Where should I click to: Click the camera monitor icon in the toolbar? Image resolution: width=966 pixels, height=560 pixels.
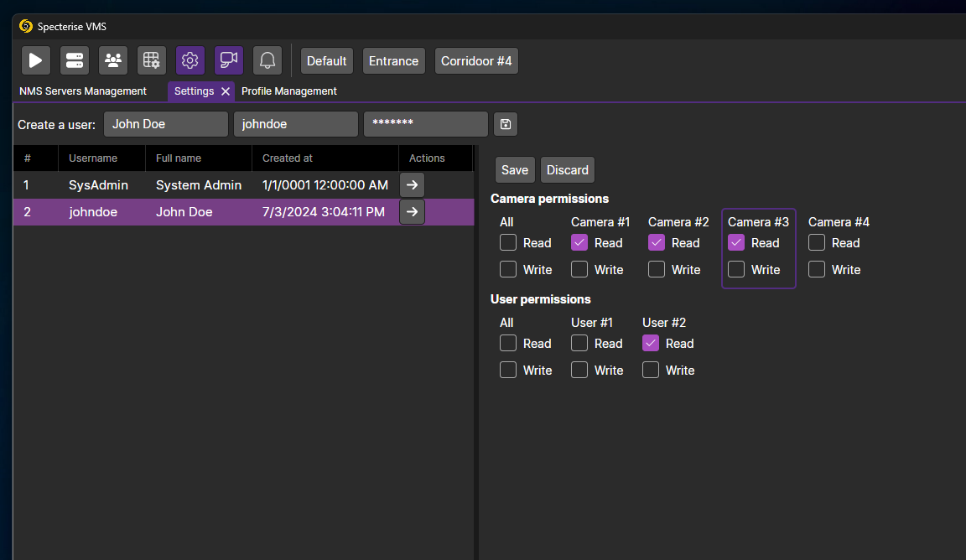point(229,60)
